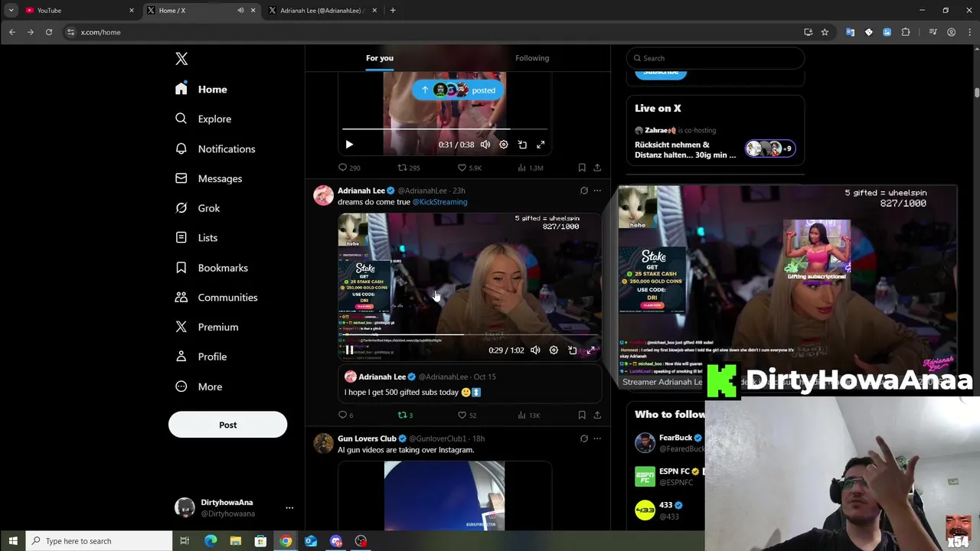The height and width of the screenshot is (551, 980).
Task: Switch to For you tab
Action: click(380, 58)
